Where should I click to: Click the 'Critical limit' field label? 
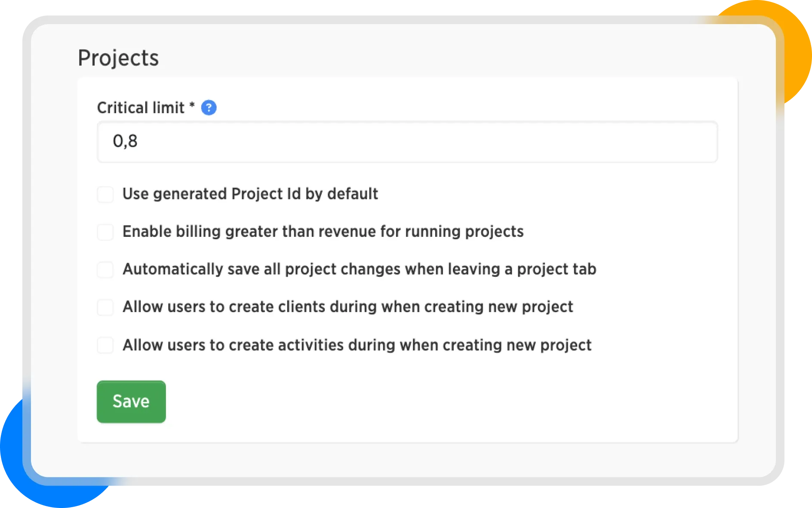[141, 108]
